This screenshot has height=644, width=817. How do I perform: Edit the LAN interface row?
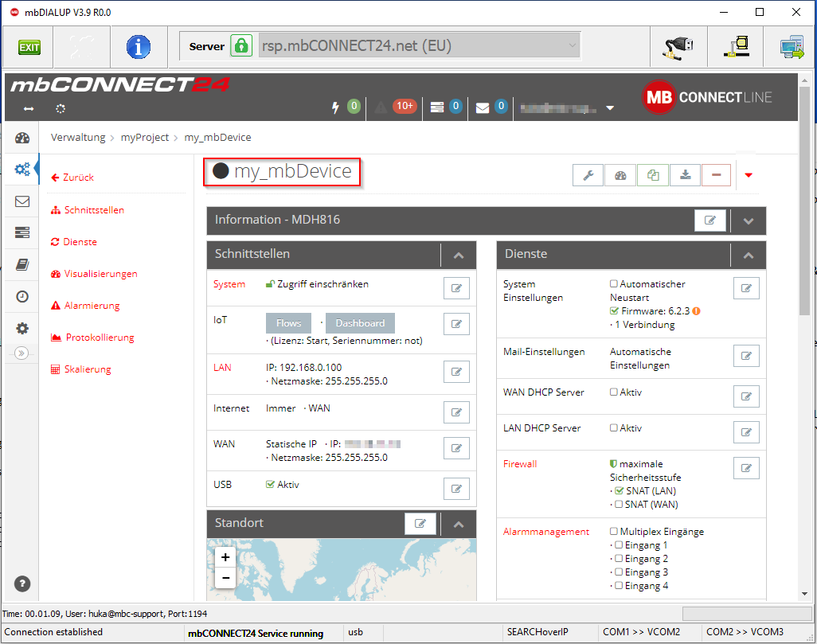(456, 372)
